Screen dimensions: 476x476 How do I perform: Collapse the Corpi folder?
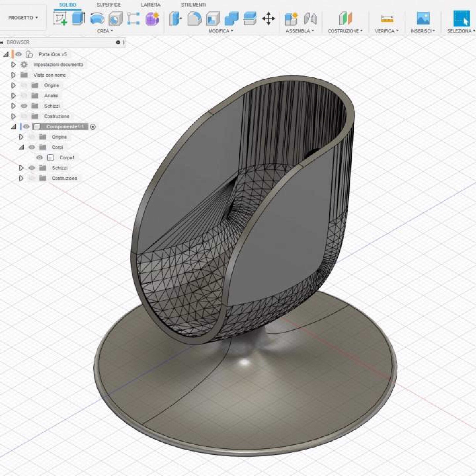pyautogui.click(x=21, y=147)
